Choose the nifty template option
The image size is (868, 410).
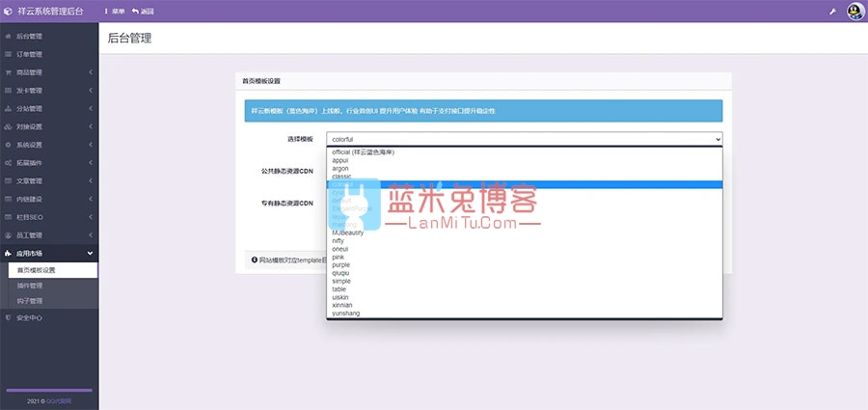525,241
